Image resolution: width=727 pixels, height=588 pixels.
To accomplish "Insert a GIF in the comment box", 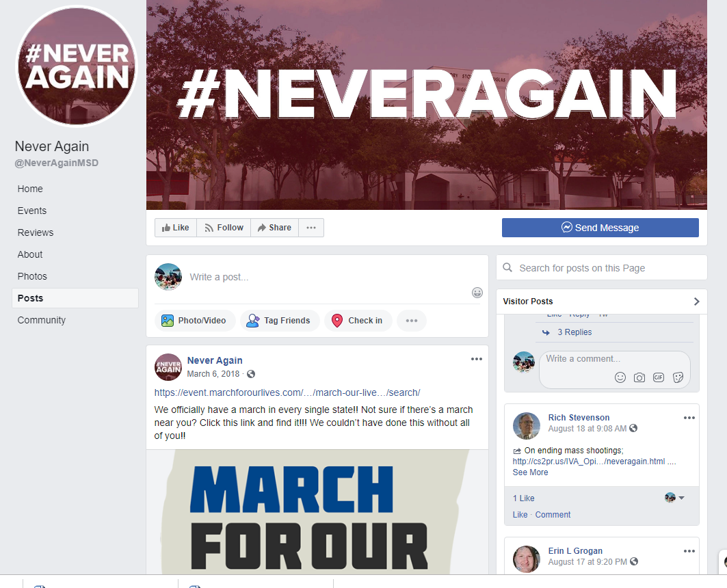I will coord(659,377).
